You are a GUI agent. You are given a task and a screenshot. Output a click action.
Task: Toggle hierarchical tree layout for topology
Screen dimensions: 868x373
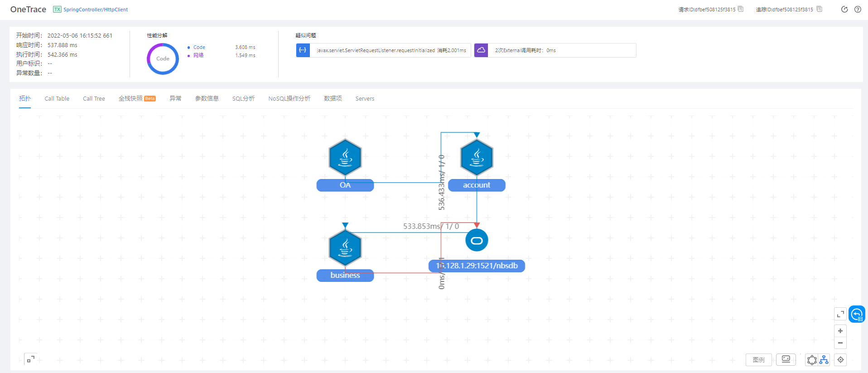(824, 360)
